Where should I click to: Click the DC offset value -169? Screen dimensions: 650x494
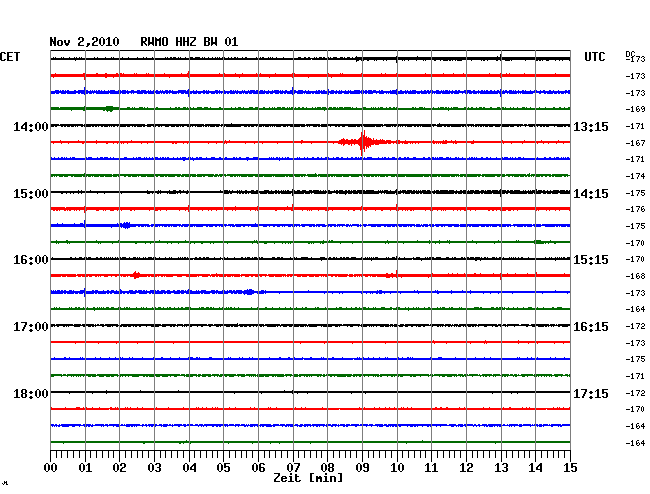[x=635, y=109]
